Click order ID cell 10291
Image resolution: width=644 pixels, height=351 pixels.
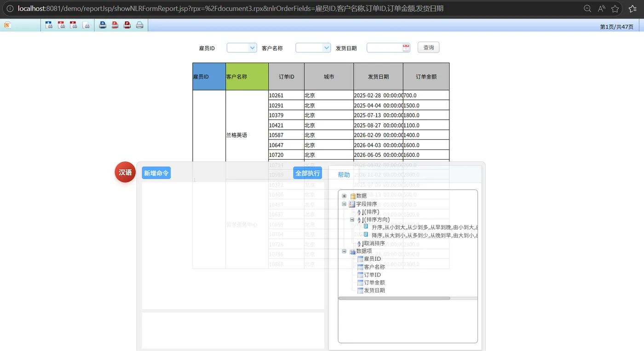[x=286, y=105]
